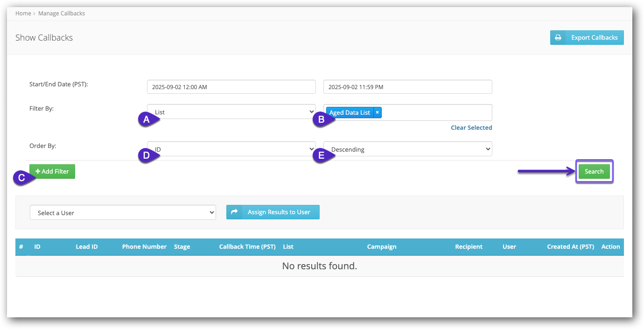Screen dimensions: 644x329
Task: Remove the Aged Data List tag
Action: click(378, 112)
